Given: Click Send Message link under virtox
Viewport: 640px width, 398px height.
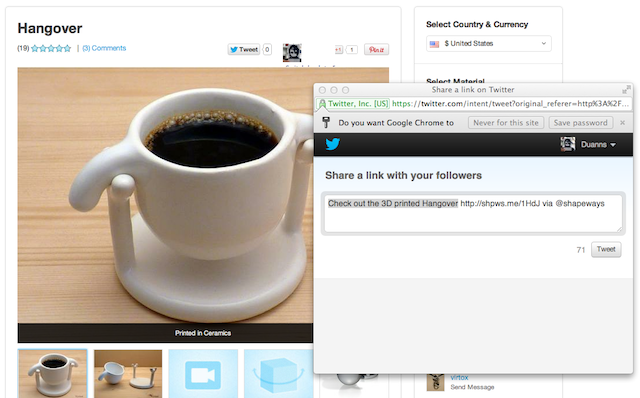Looking at the screenshot, I should 472,387.
